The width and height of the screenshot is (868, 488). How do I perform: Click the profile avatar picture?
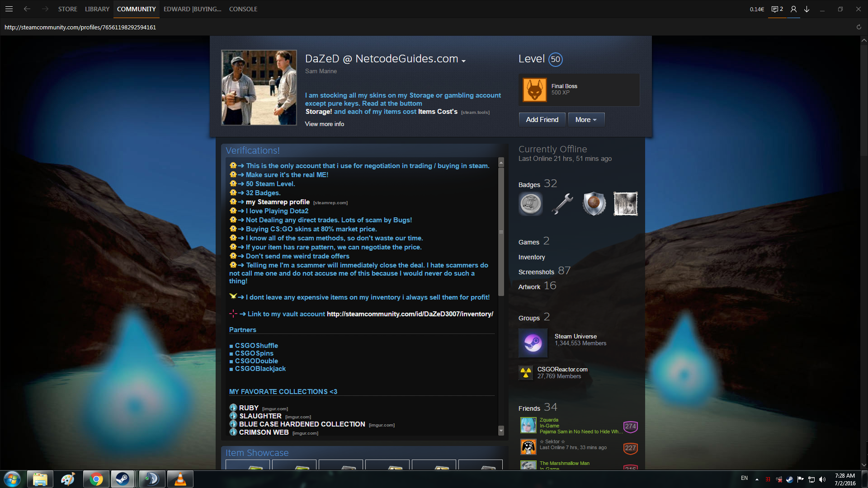tap(259, 88)
